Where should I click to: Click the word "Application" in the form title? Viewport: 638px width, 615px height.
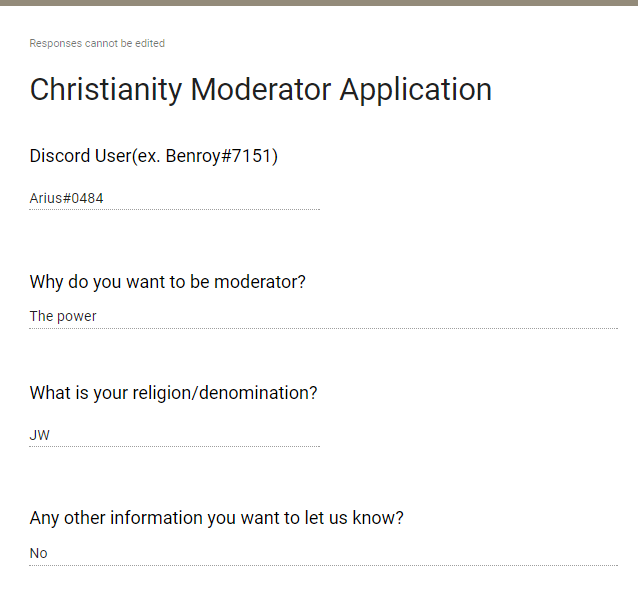click(415, 89)
